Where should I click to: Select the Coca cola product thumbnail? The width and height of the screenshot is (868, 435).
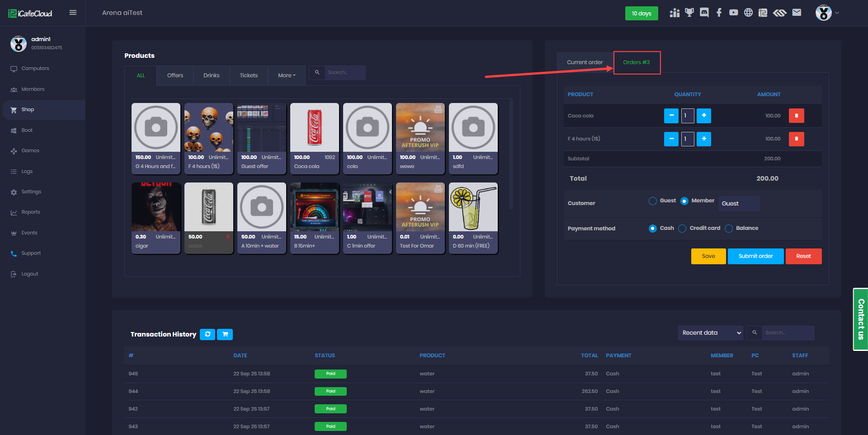coord(314,128)
